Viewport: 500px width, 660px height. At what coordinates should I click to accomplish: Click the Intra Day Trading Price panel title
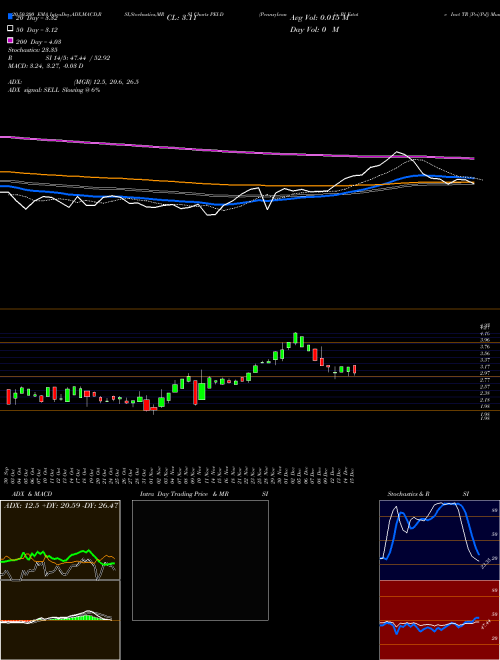pyautogui.click(x=204, y=494)
